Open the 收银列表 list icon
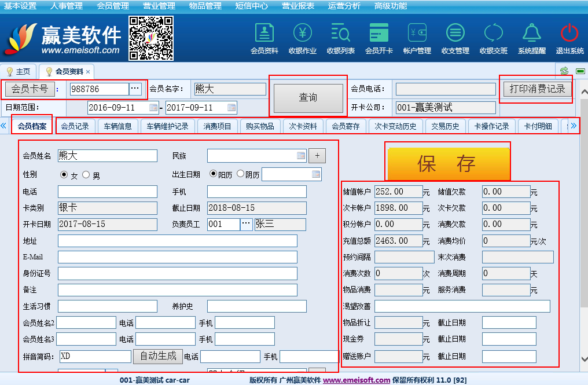 tap(340, 32)
